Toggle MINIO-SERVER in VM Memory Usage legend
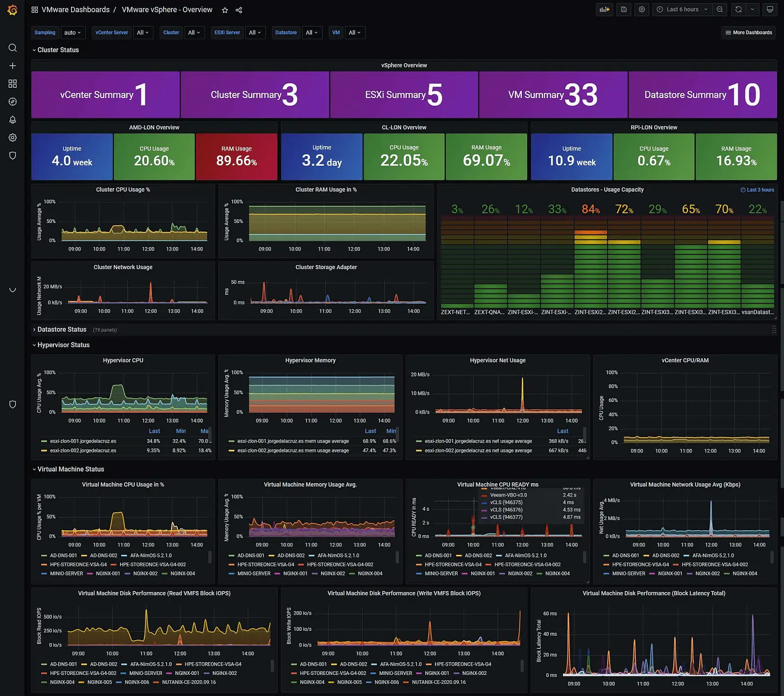The height and width of the screenshot is (696, 784). 254,573
